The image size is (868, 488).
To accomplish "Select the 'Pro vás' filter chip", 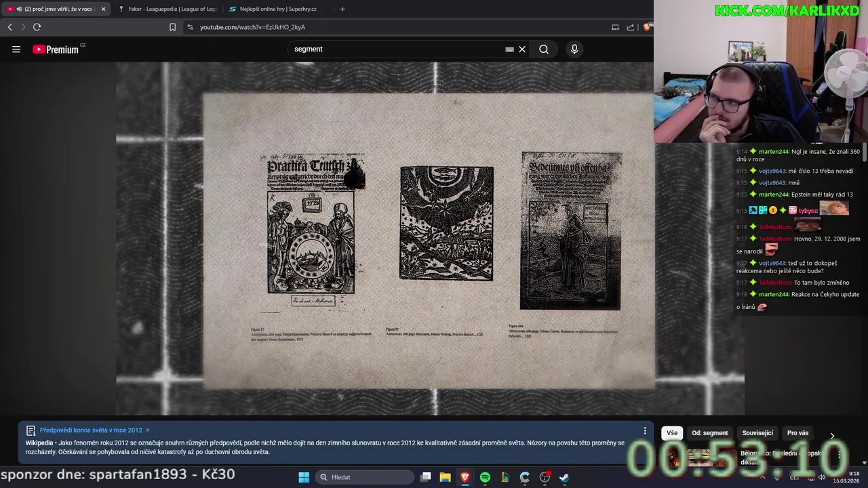I will point(797,433).
